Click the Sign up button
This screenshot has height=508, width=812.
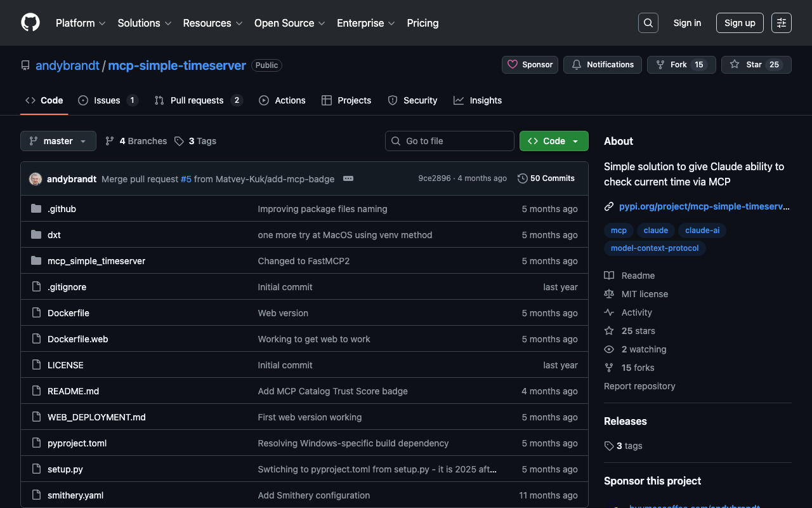[x=740, y=23]
